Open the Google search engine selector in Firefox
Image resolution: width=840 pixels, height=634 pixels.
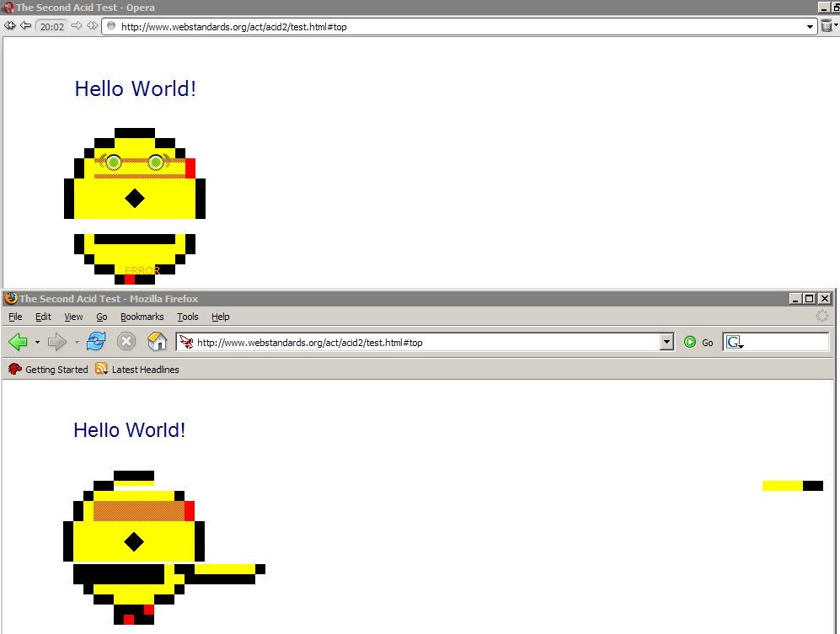[x=735, y=342]
